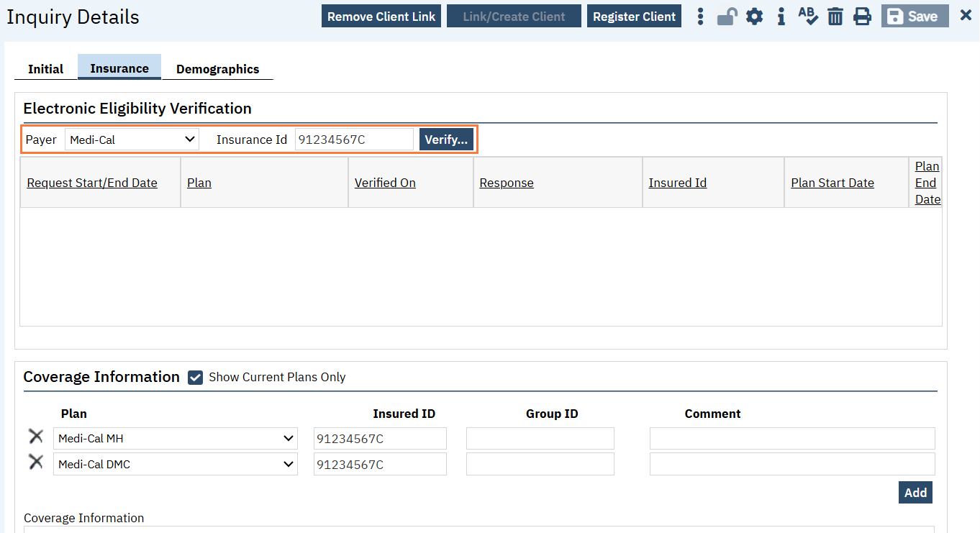Click the Add coverage button
The height and width of the screenshot is (533, 980).
point(915,493)
